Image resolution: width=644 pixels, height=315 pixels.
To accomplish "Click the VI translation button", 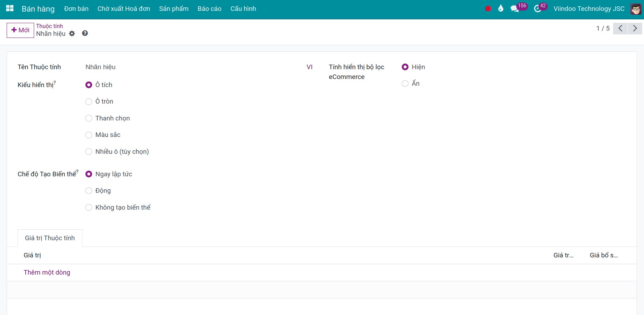I will tap(309, 67).
